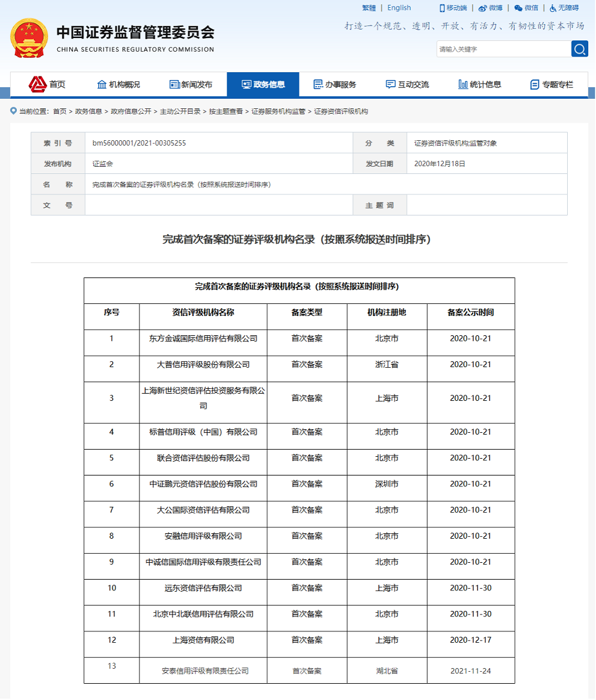Click the red home logo icon
The image size is (596, 700).
[x=38, y=84]
